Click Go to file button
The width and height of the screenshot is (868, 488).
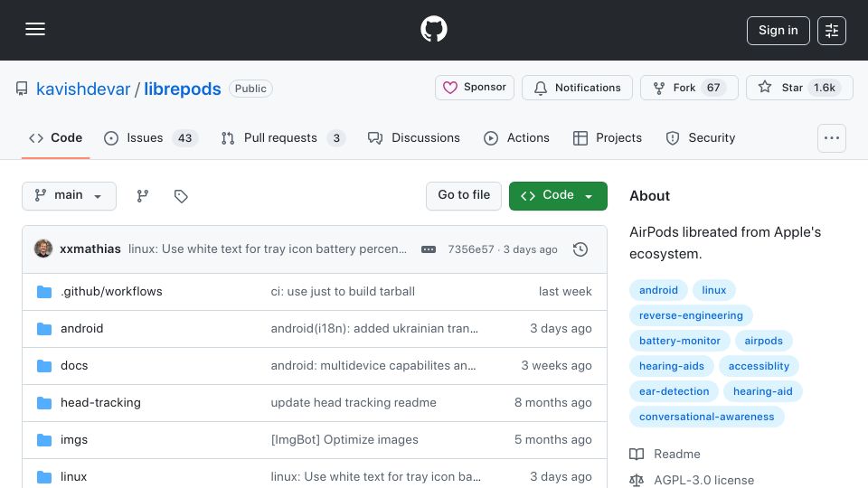[x=464, y=196]
